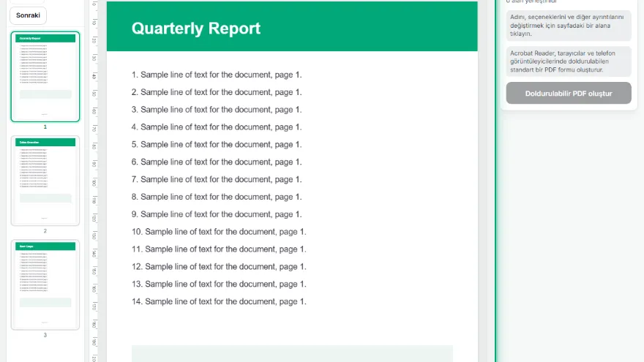Click page number label 2 under thumbnail
The height and width of the screenshot is (362, 644).
[x=45, y=231]
